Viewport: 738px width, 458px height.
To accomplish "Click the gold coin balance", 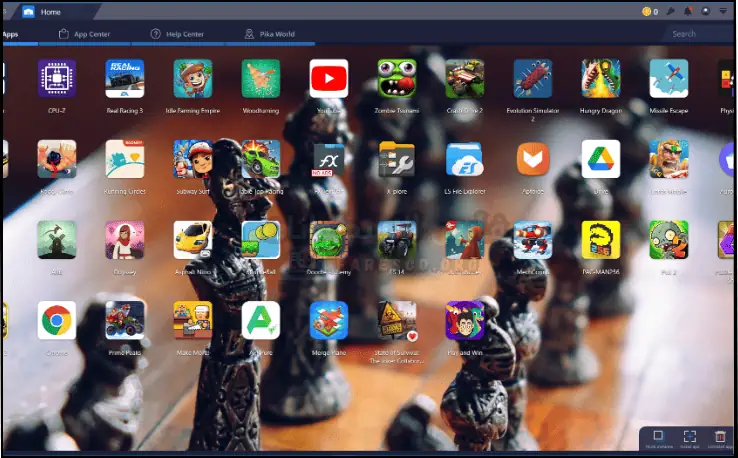I will click(x=649, y=11).
